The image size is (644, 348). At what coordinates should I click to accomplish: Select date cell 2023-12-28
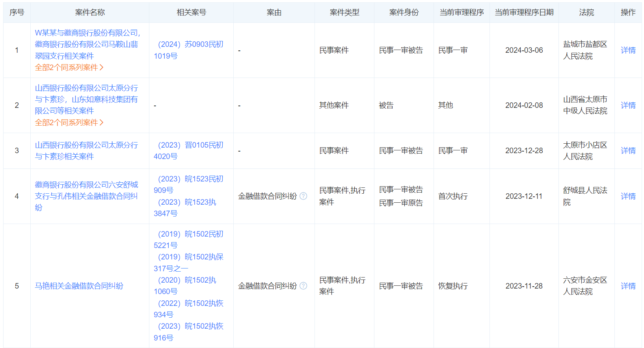point(524,151)
